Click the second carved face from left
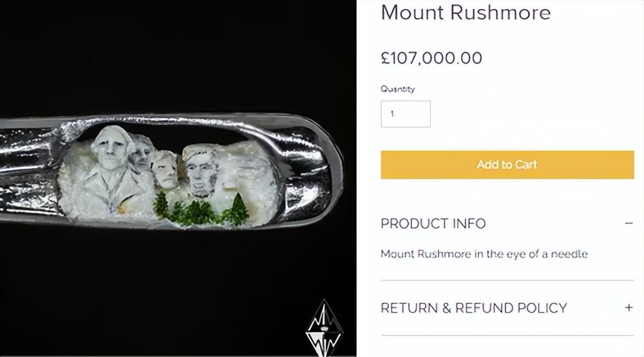Image resolution: width=644 pixels, height=357 pixels. click(138, 155)
